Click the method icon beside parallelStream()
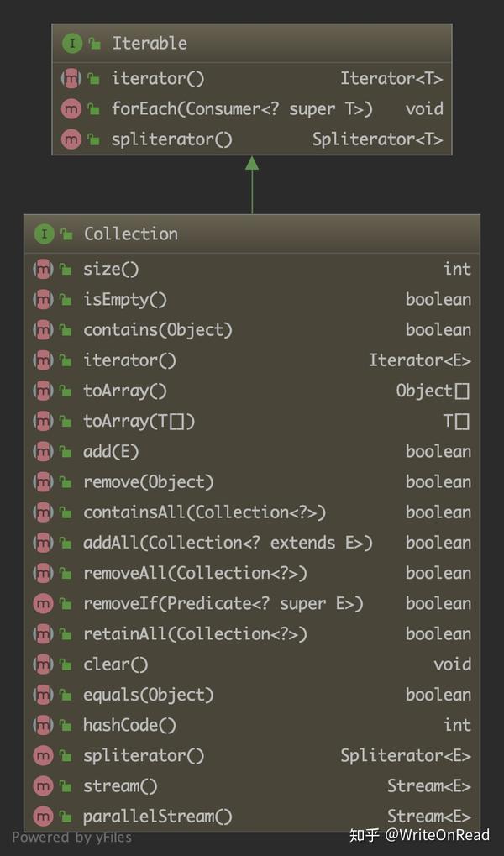The image size is (504, 856). point(43,817)
